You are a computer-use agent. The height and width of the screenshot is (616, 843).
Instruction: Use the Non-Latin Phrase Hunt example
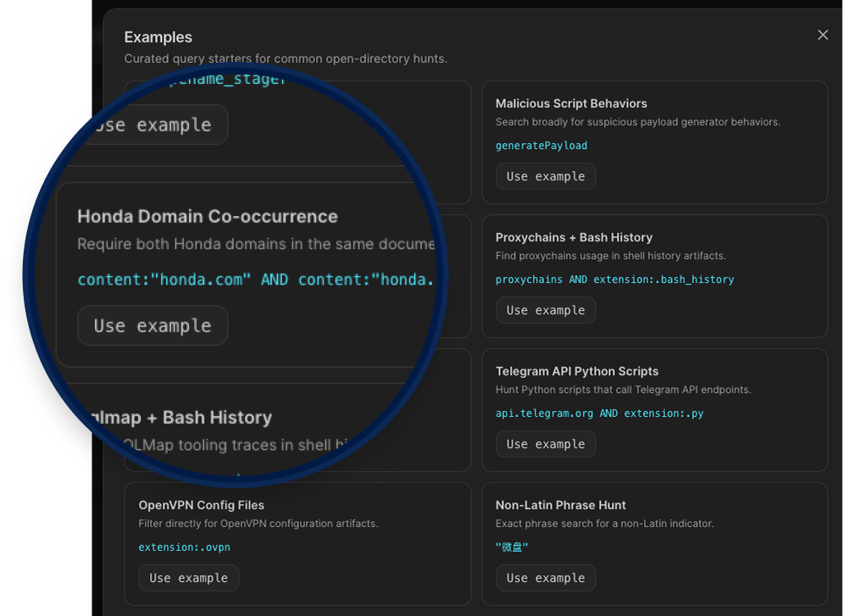546,578
